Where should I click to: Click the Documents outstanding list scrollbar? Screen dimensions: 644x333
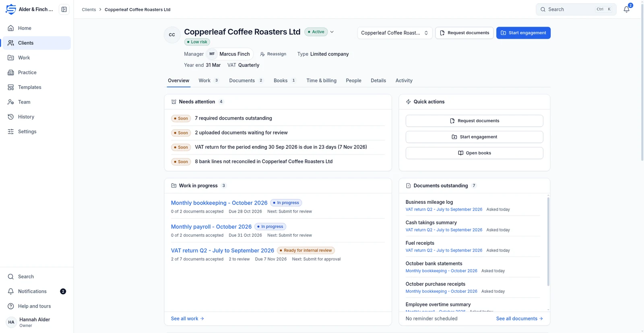coord(548,242)
